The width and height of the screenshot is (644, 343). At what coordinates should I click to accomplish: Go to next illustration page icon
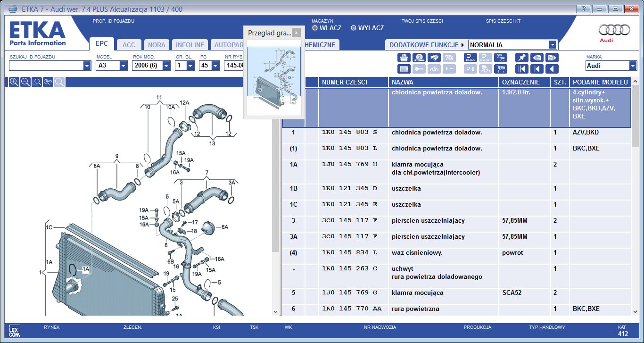click(x=552, y=58)
